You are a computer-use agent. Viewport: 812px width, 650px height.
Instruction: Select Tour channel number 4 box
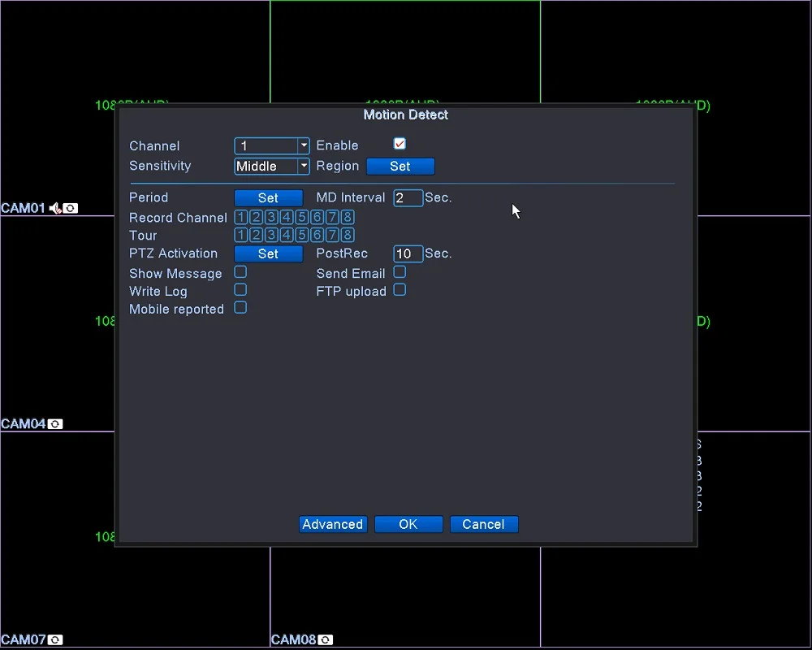(287, 235)
